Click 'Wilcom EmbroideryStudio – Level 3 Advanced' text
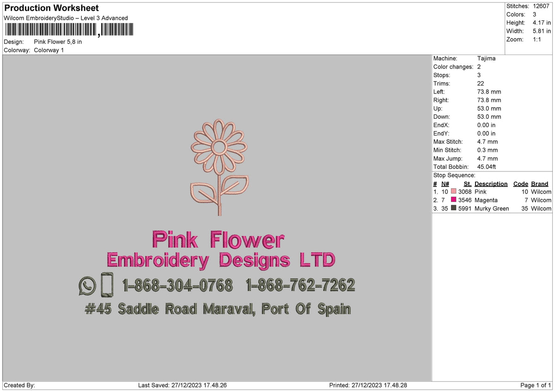Viewport: 555px width, 392px height. [66, 18]
